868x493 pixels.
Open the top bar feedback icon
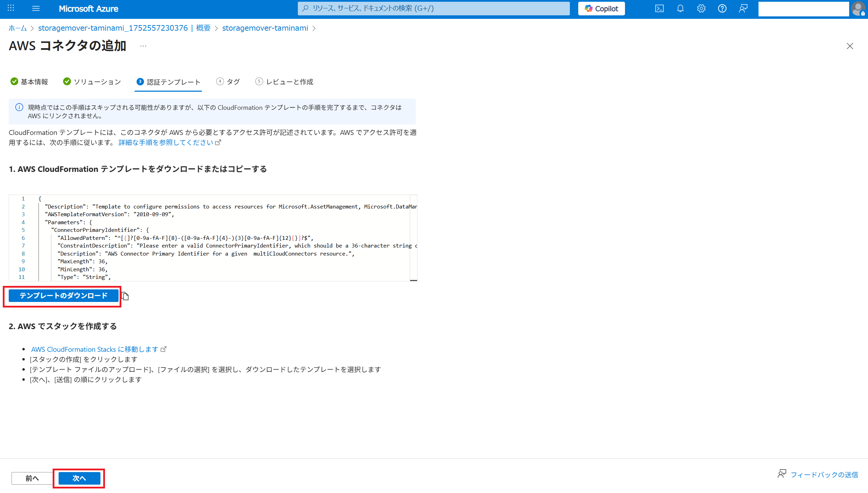(743, 8)
